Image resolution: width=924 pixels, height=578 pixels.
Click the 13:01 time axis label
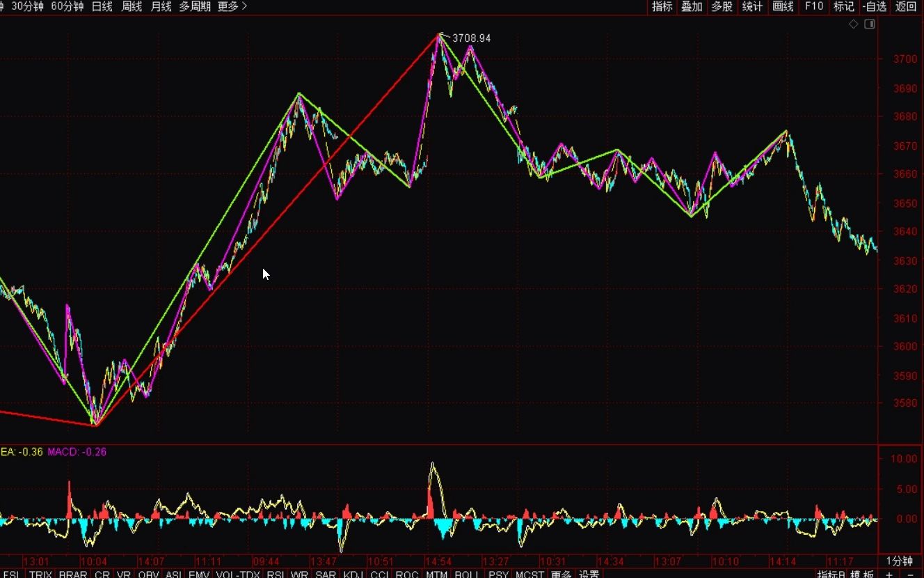click(36, 561)
